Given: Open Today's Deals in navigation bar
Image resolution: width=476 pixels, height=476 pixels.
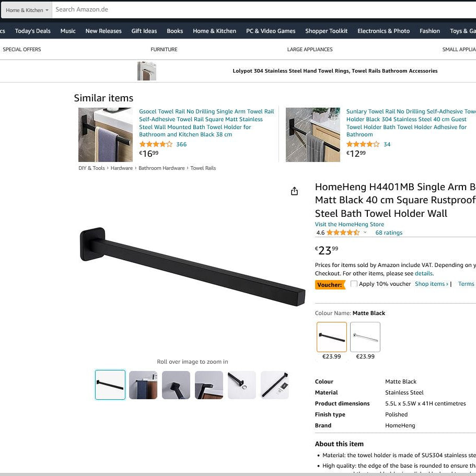Looking at the screenshot, I should pos(33,31).
